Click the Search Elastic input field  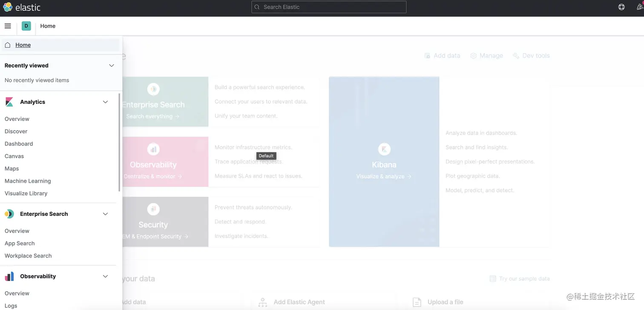coord(329,7)
